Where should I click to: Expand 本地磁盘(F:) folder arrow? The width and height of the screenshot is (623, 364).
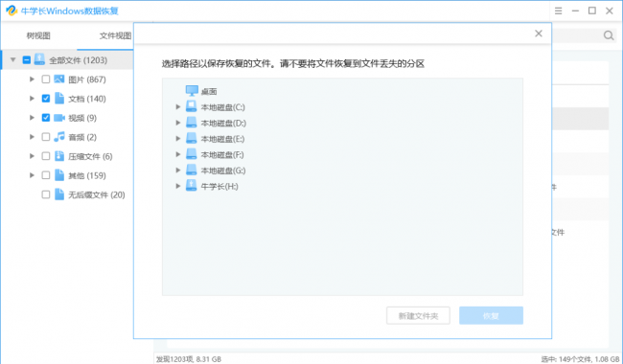click(x=178, y=154)
